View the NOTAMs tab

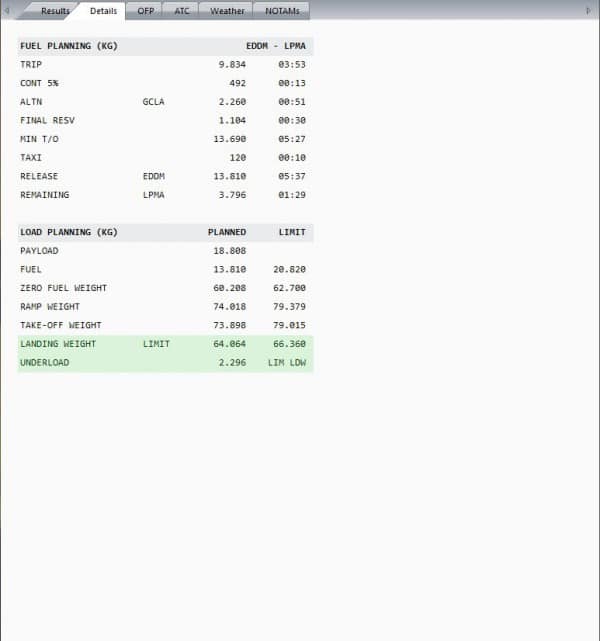(282, 11)
